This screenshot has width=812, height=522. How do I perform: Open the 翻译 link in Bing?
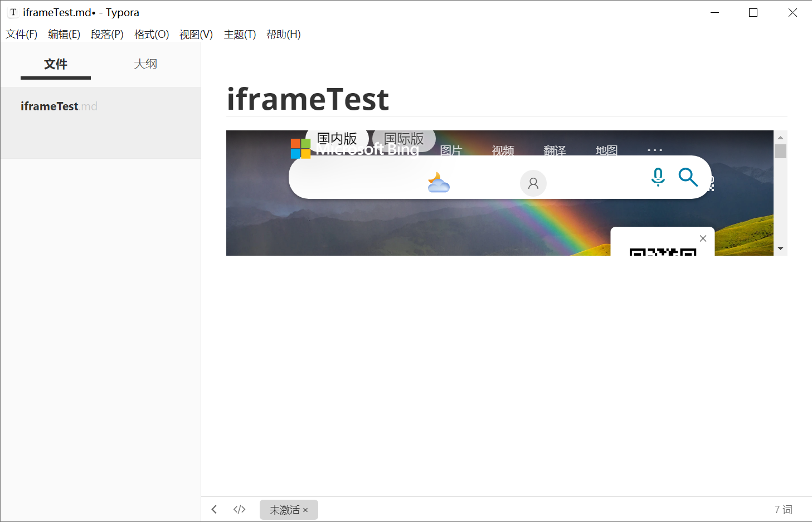(555, 150)
